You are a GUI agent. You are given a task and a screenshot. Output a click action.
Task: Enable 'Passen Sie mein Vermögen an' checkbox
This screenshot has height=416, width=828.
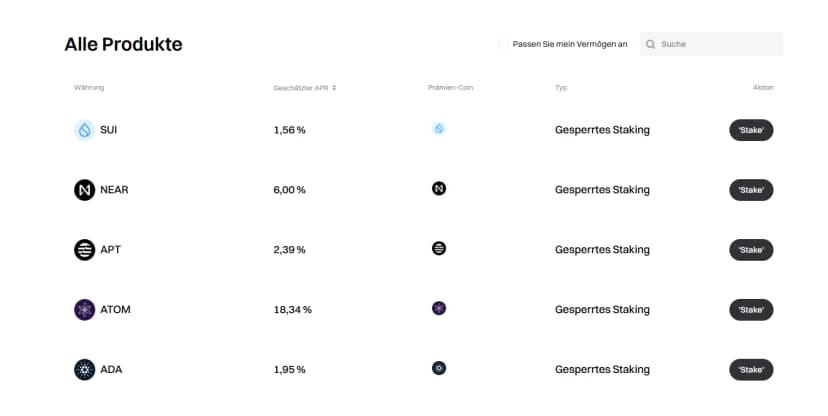pos(503,44)
